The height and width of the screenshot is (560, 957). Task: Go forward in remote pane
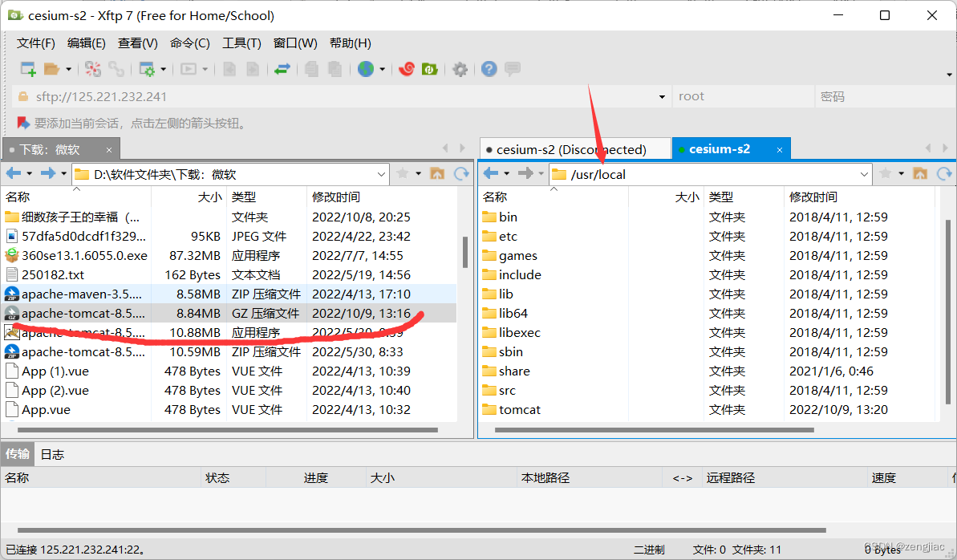(x=525, y=173)
